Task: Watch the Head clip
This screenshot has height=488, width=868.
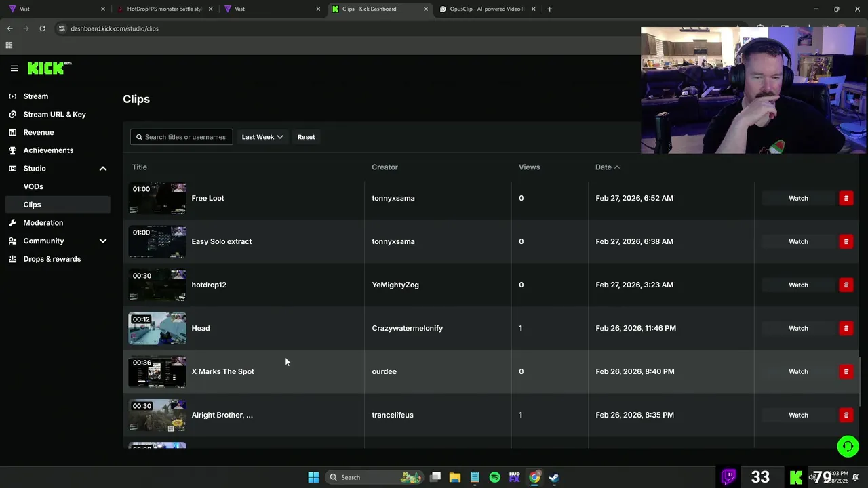Action: tap(798, 328)
